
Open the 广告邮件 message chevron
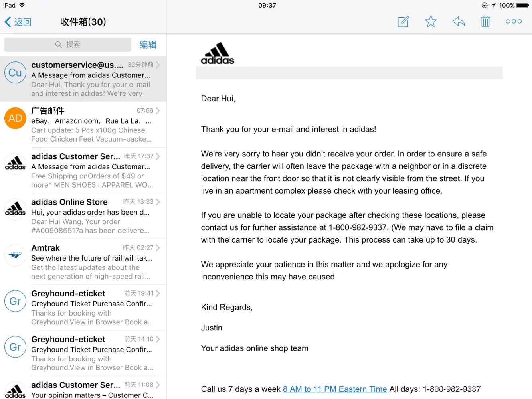[158, 111]
